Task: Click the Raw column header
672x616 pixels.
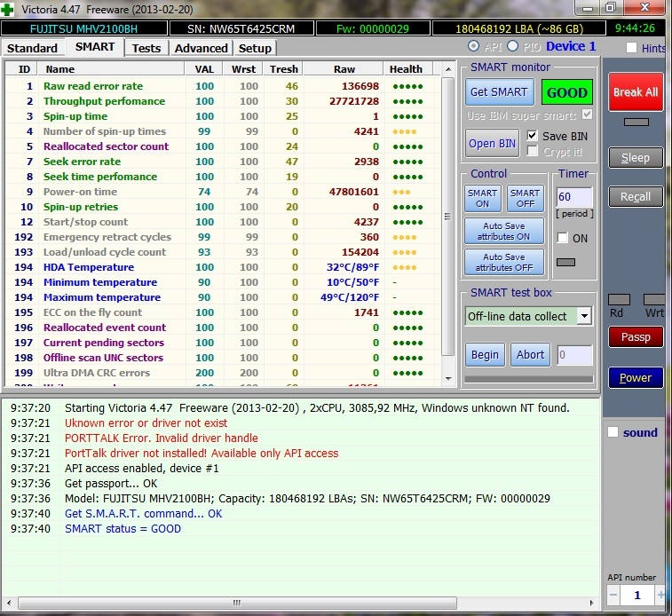Action: (x=344, y=69)
